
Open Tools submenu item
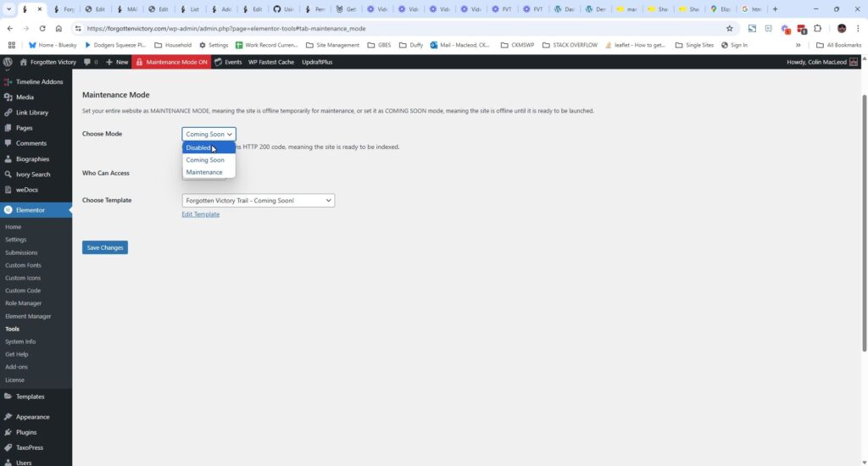click(12, 329)
